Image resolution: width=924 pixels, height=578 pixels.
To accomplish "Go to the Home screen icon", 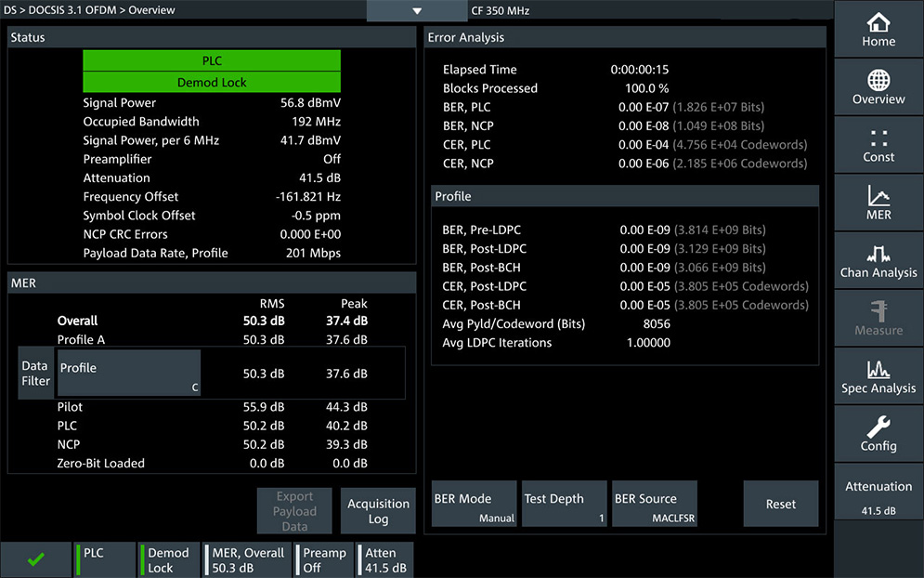I will (x=878, y=30).
